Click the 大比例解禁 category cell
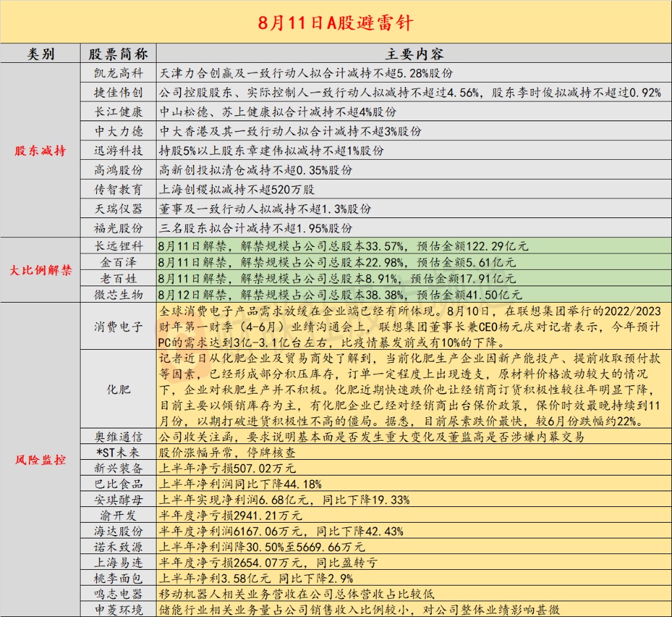The image size is (672, 617). (x=41, y=270)
